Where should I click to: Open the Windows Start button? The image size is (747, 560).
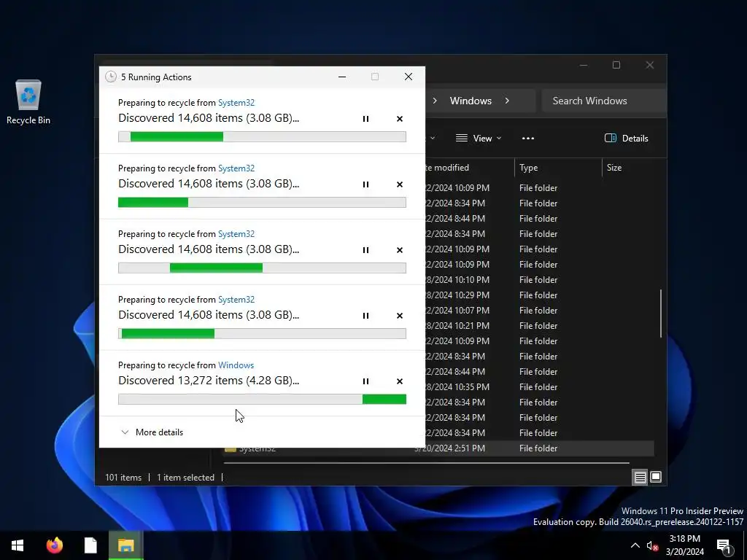(x=18, y=545)
